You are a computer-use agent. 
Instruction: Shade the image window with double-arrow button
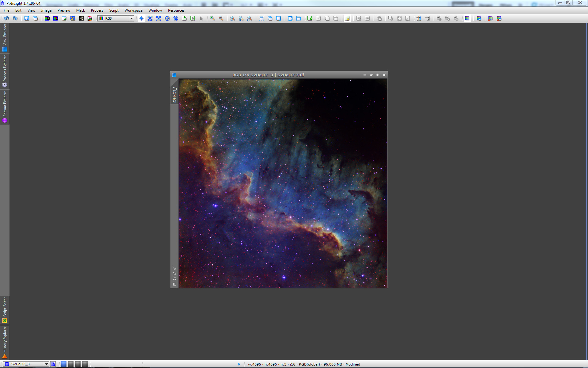coord(371,75)
